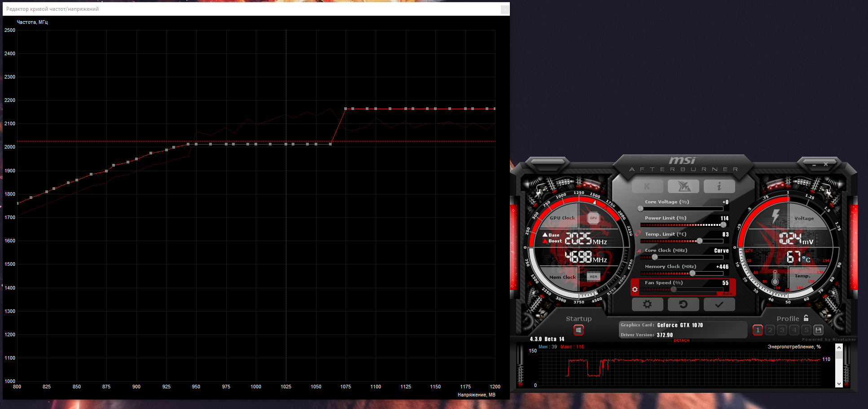Screen dimensions: 868x409
Task: Click the thermometer icon in the temperature gauge
Action: click(x=775, y=278)
